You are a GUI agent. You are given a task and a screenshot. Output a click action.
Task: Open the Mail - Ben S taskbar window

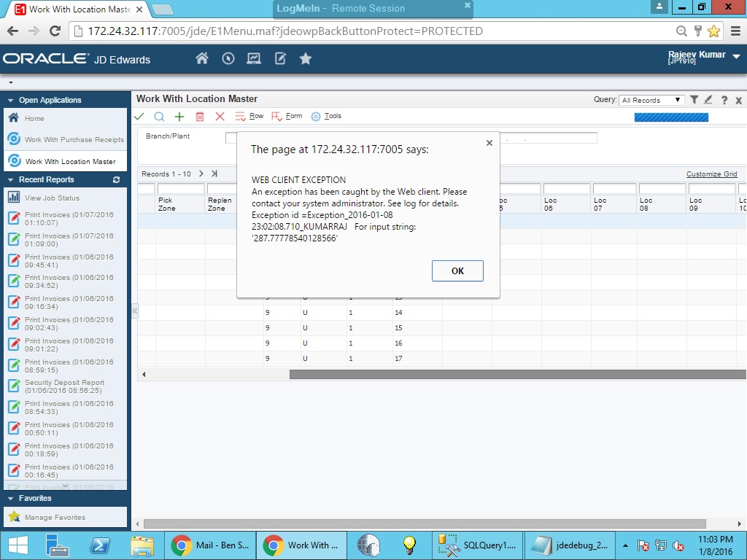pos(210,545)
